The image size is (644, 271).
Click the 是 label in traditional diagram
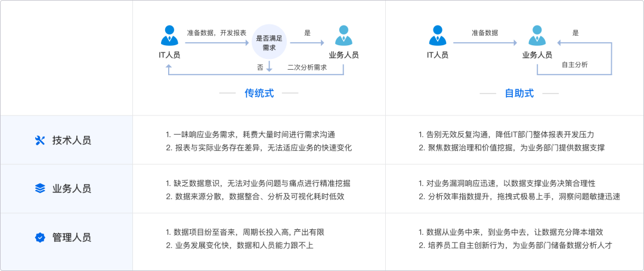(x=307, y=33)
